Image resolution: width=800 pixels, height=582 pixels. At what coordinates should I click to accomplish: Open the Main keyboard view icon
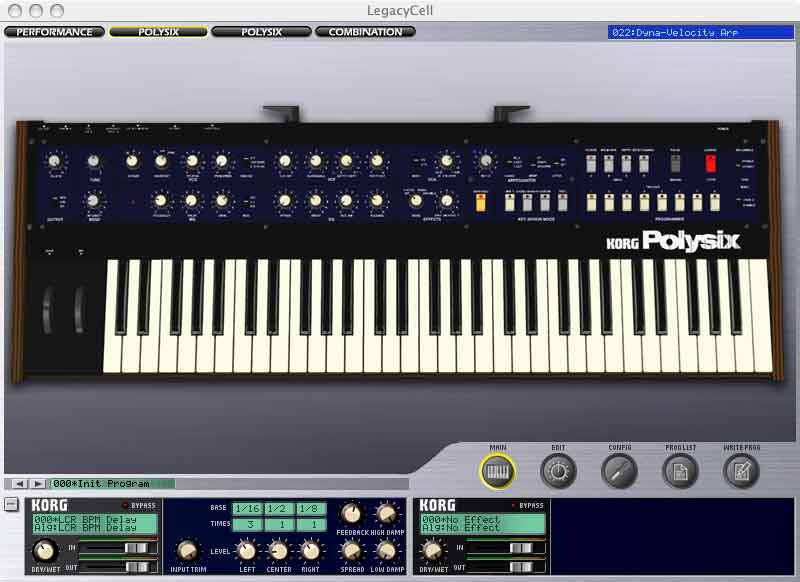[x=497, y=471]
